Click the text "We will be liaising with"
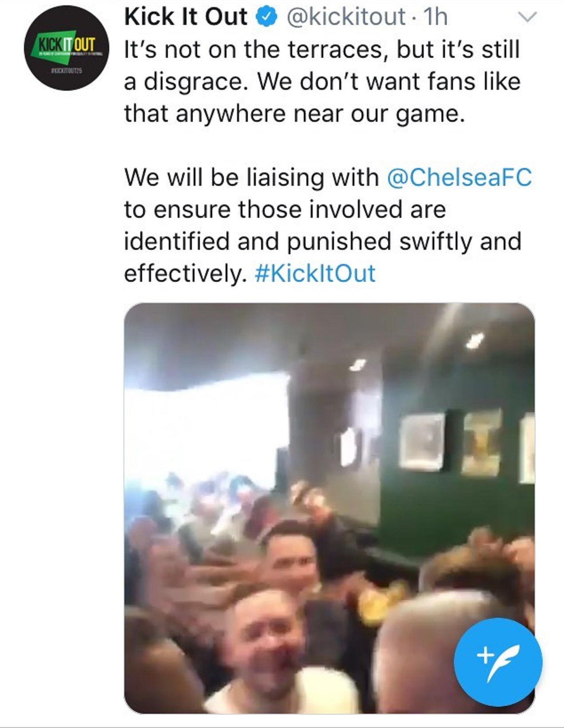This screenshot has height=728, width=564. [251, 177]
